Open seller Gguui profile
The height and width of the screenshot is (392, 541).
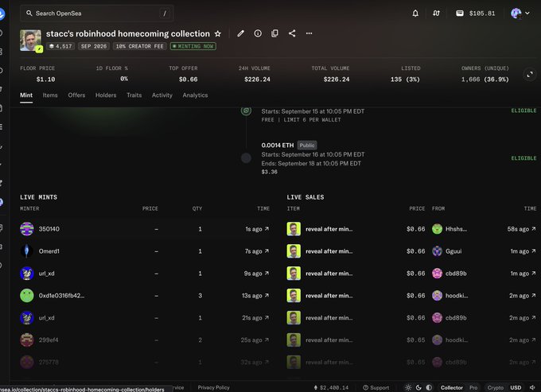click(x=453, y=251)
